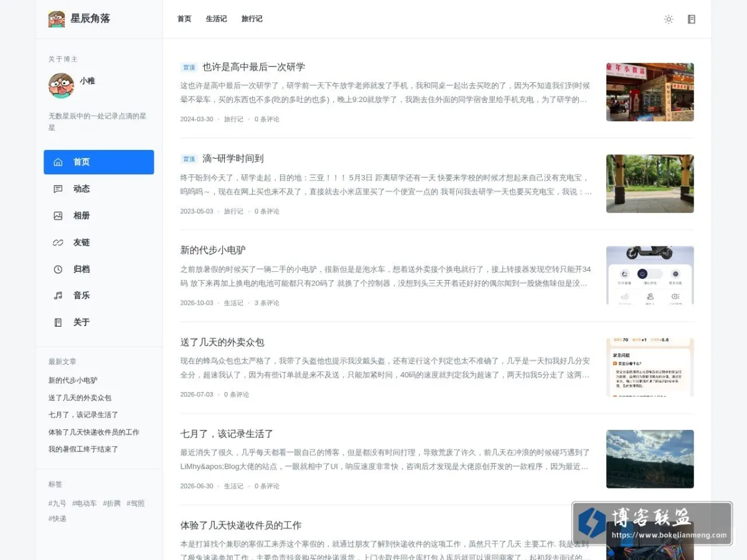The height and width of the screenshot is (560, 747).
Task: Open 送了几天的外卖众包 in 最新文章 sidebar list
Action: 80,398
